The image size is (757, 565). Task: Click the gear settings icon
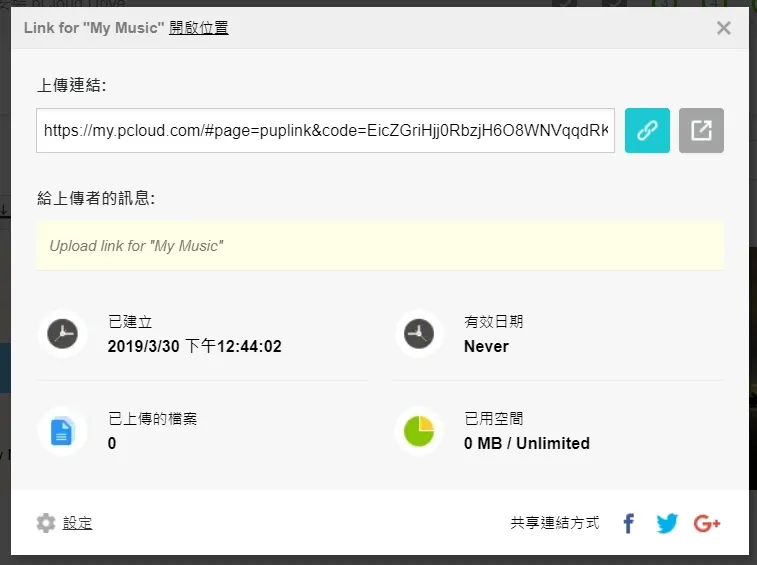[x=46, y=523]
